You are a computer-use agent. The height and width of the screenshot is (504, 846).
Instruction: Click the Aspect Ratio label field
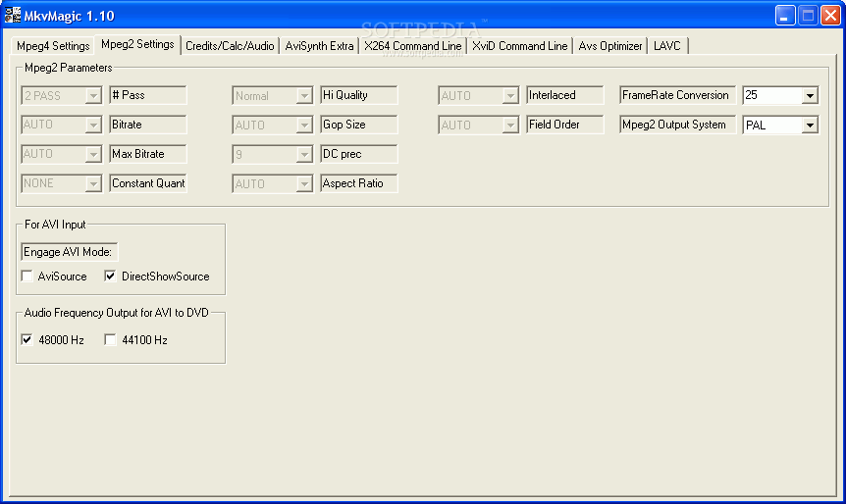359,182
